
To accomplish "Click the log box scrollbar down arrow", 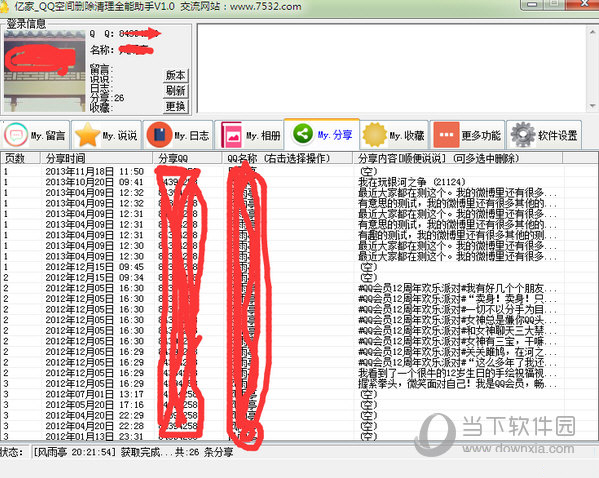I will 593,105.
